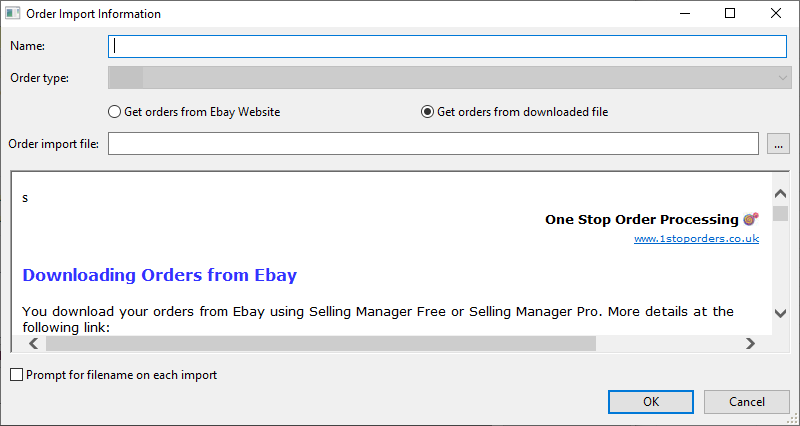Click the horizontal scrollbar thumb in help pane

pyautogui.click(x=320, y=343)
